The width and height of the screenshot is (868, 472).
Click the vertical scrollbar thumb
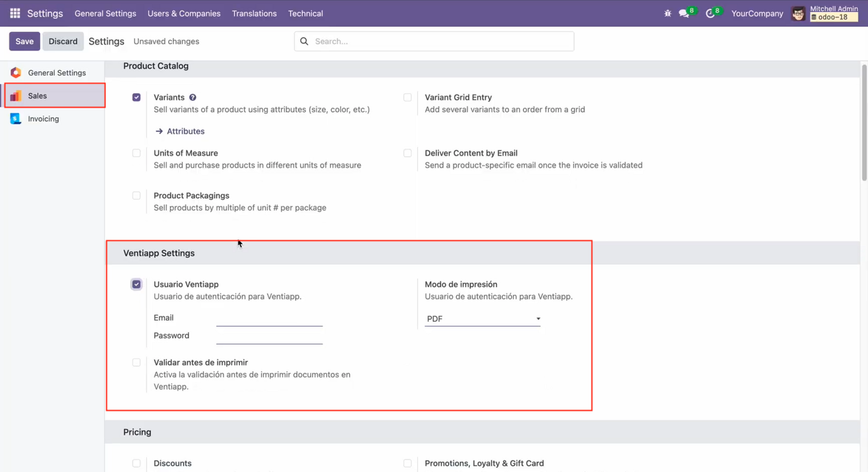(864, 122)
